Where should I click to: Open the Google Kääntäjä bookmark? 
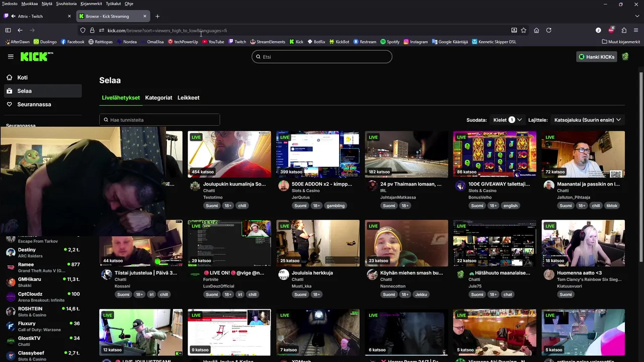(x=450, y=42)
